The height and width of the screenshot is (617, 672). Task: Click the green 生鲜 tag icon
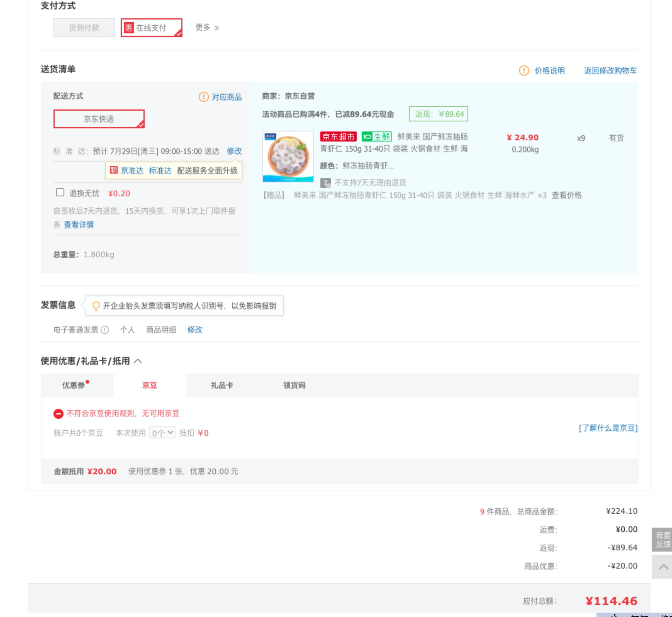coord(377,136)
